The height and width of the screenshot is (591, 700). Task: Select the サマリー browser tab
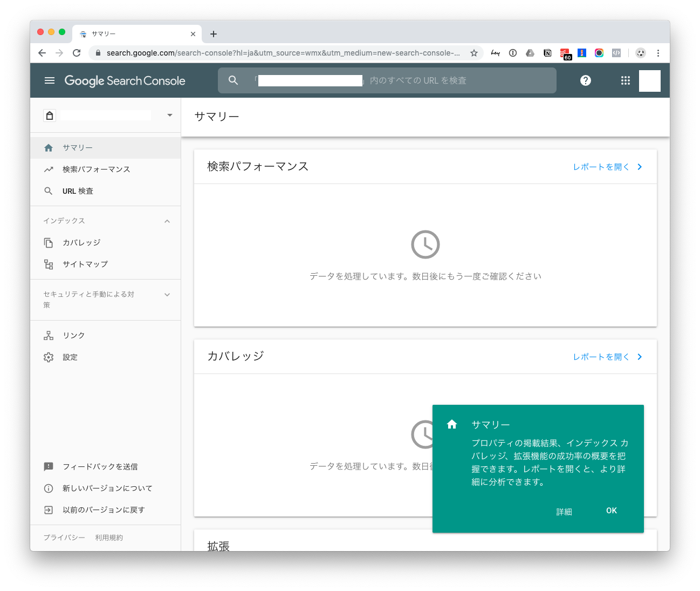[x=137, y=33]
